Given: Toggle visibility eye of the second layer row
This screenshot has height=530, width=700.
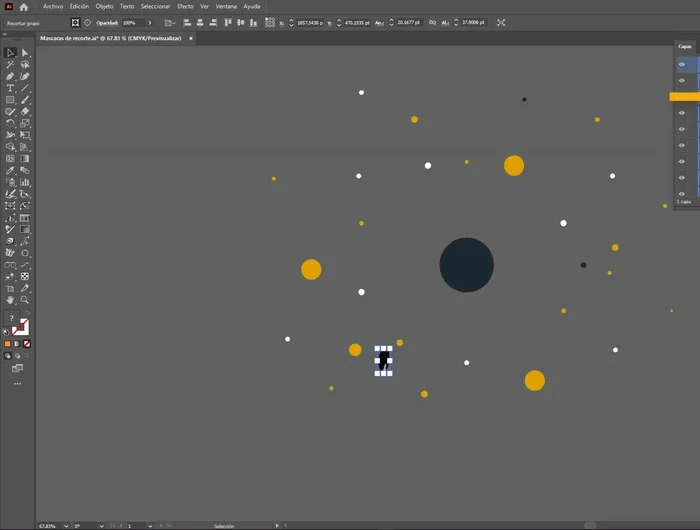Looking at the screenshot, I should (x=682, y=80).
